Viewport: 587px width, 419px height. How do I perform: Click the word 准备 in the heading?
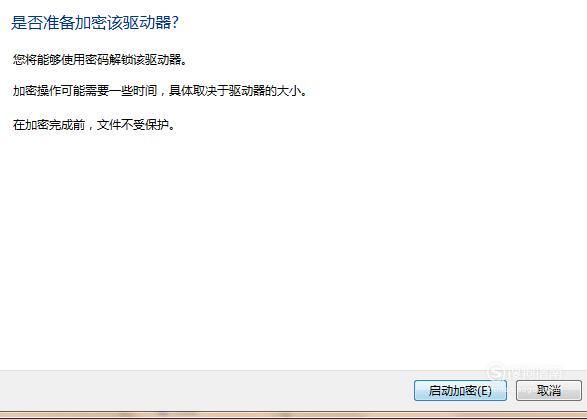(59, 23)
